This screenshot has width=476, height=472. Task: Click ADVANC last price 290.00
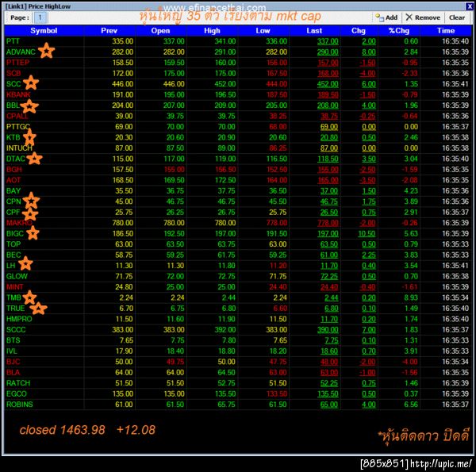[x=328, y=52]
